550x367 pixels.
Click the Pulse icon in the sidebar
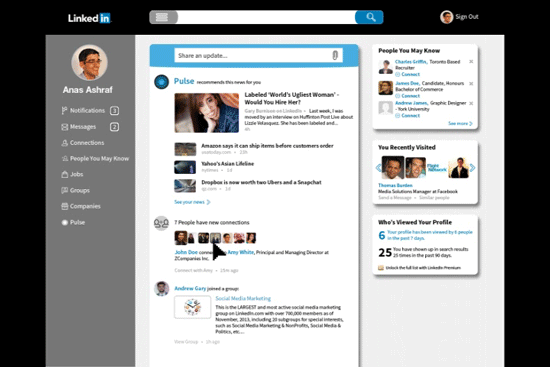pos(65,222)
